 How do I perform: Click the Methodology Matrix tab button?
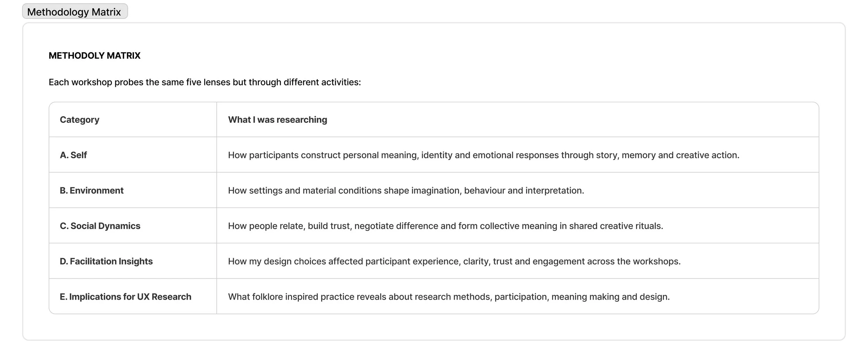pyautogui.click(x=75, y=11)
